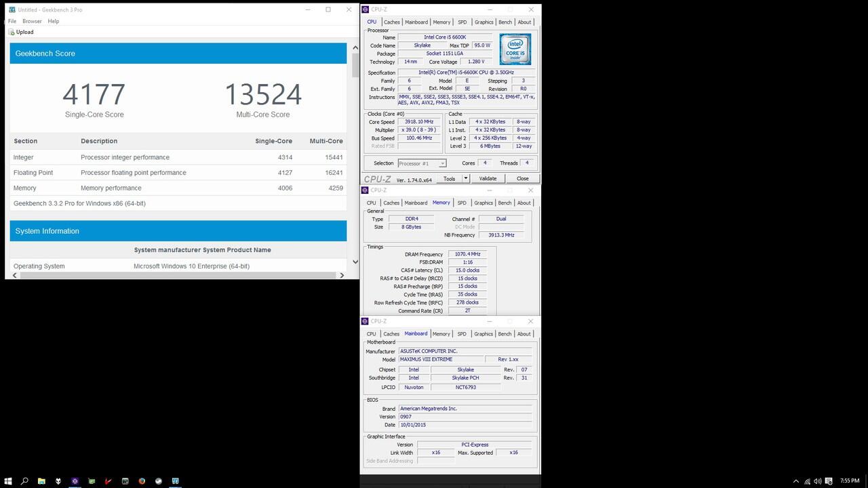Click the CPU window's CPU-Z title icon
Screen dimensions: 868x488
point(366,9)
